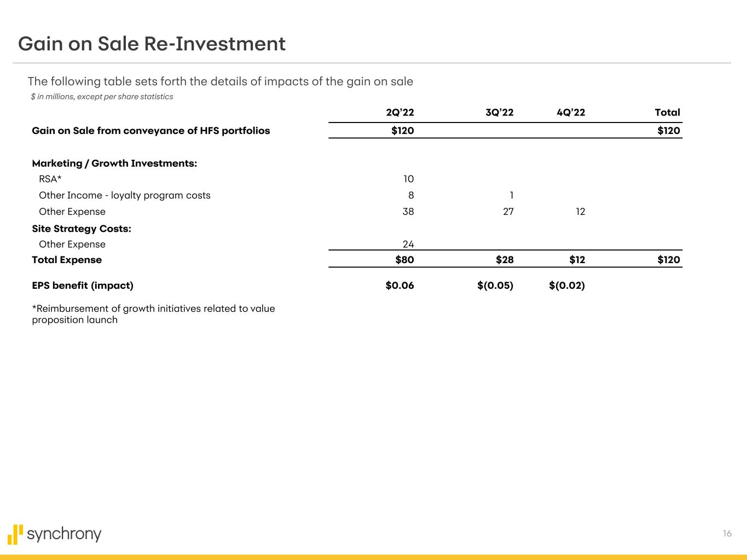Select Other Income - loyalty program costs label
The height and width of the screenshot is (560, 747).
(x=124, y=195)
